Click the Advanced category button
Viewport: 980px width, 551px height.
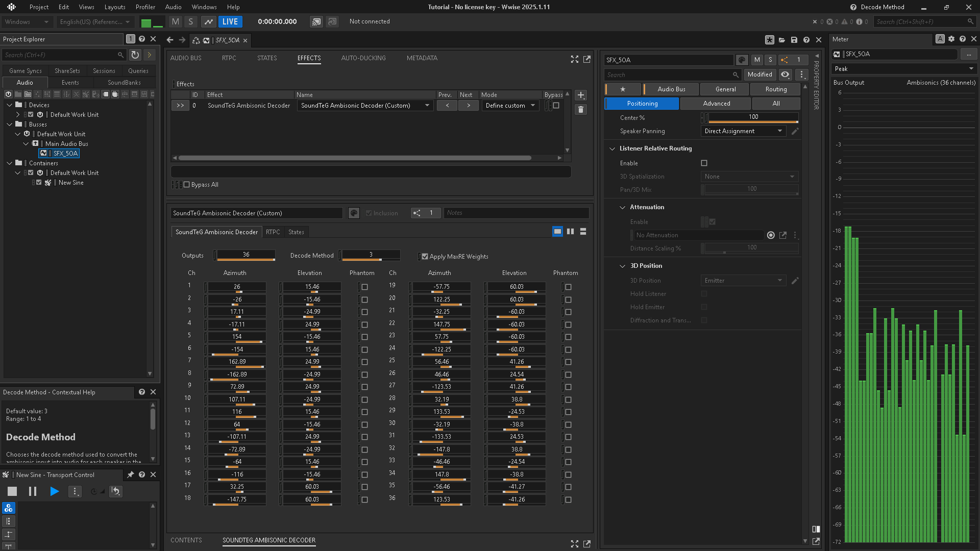click(716, 104)
